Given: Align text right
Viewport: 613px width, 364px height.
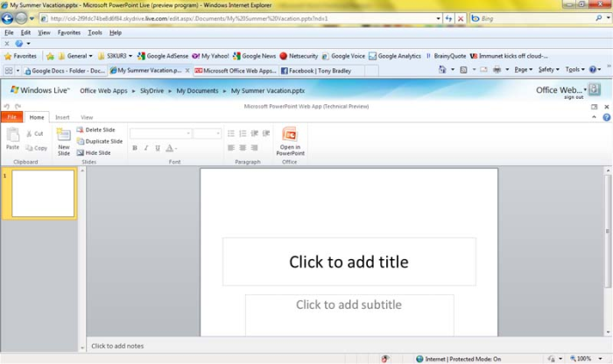Looking at the screenshot, I should [255, 148].
